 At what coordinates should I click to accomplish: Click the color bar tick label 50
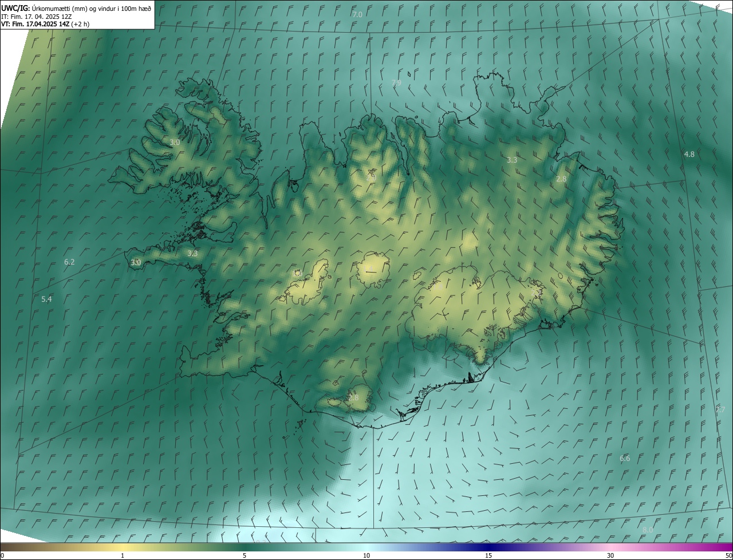[728, 556]
